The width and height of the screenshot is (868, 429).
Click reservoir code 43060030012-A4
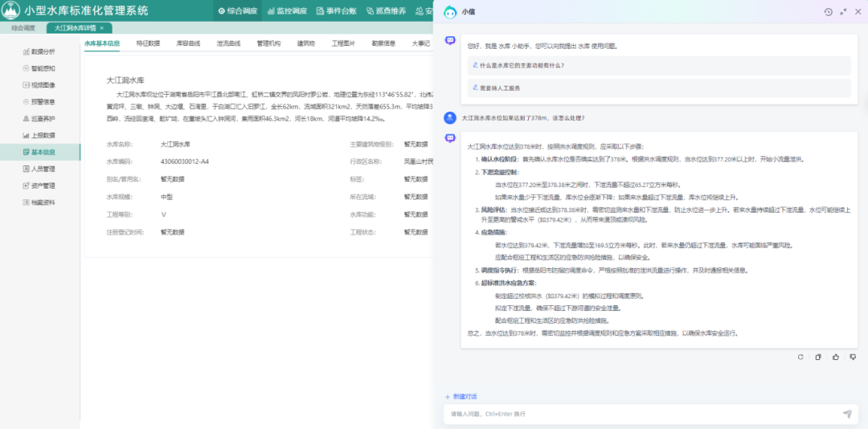click(184, 161)
